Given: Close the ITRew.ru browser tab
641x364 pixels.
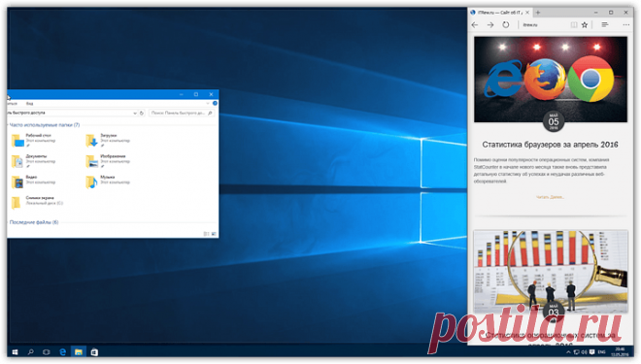Looking at the screenshot, I should [527, 13].
